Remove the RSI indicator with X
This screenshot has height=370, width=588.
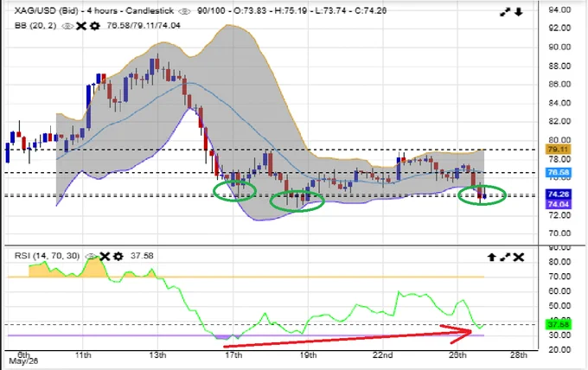105,257
